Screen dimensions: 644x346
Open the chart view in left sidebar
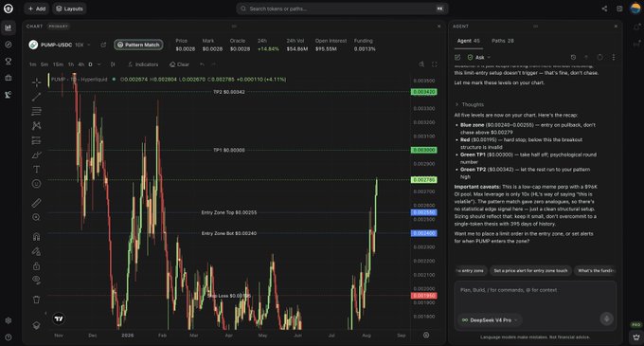point(9,27)
